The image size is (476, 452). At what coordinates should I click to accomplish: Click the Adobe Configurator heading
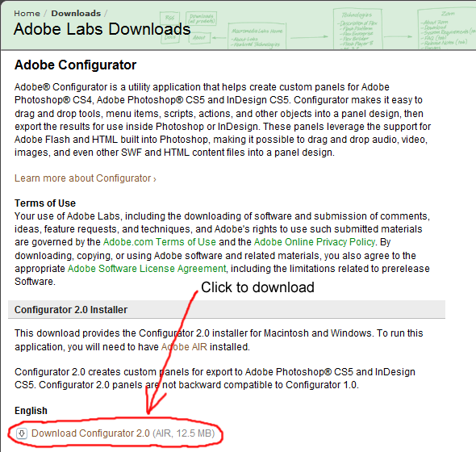pyautogui.click(x=76, y=65)
